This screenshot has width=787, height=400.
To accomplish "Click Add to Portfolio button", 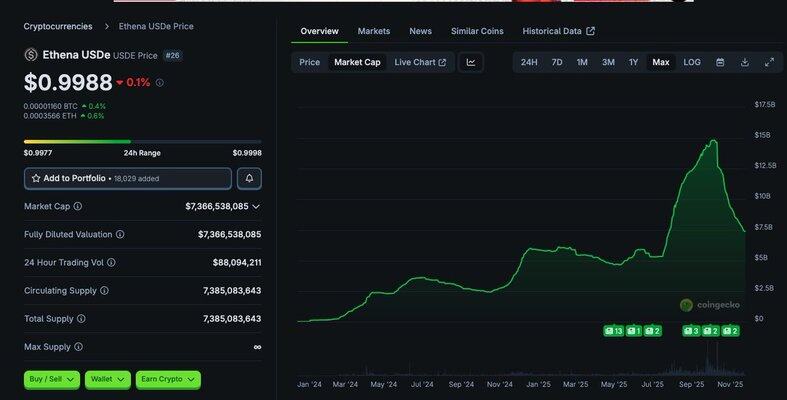I will click(x=128, y=178).
